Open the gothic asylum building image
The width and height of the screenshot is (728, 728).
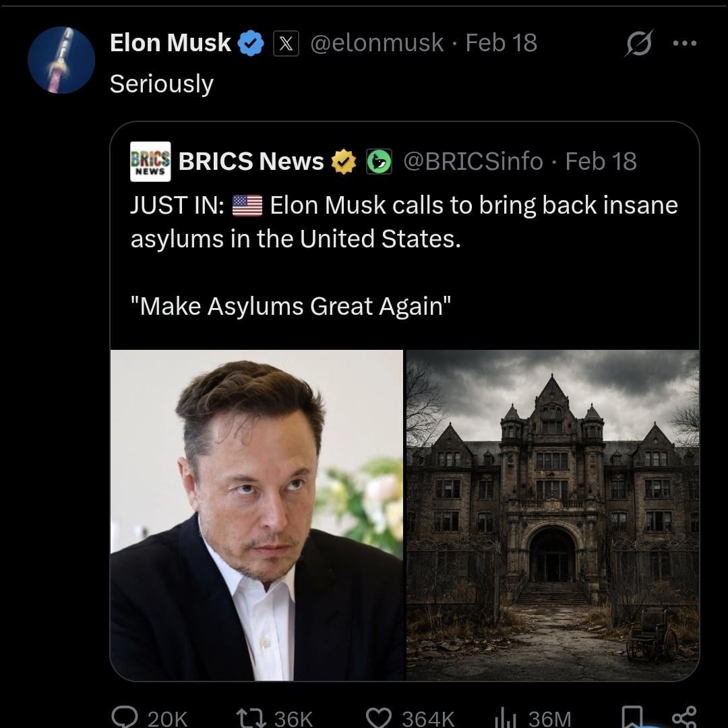tap(553, 515)
